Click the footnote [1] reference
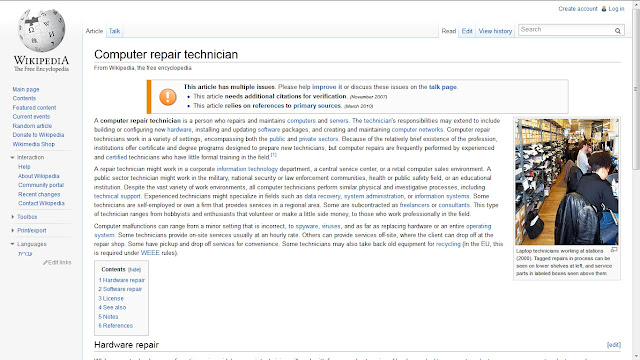The image size is (640, 360). [x=273, y=155]
